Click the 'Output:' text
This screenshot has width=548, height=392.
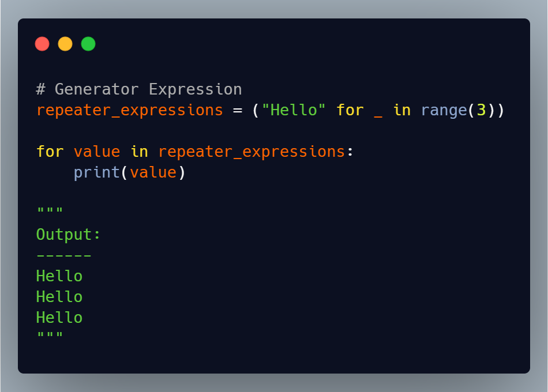tap(68, 235)
